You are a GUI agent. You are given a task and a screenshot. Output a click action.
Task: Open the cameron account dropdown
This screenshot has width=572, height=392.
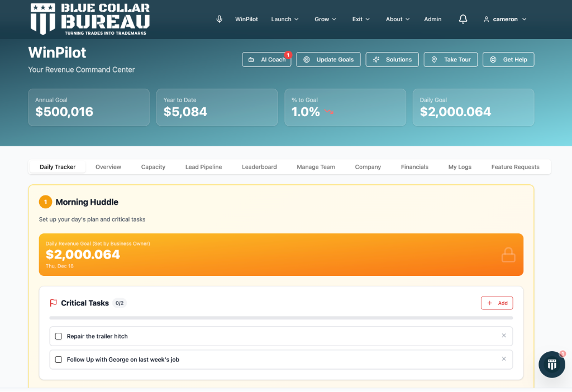[x=505, y=19]
